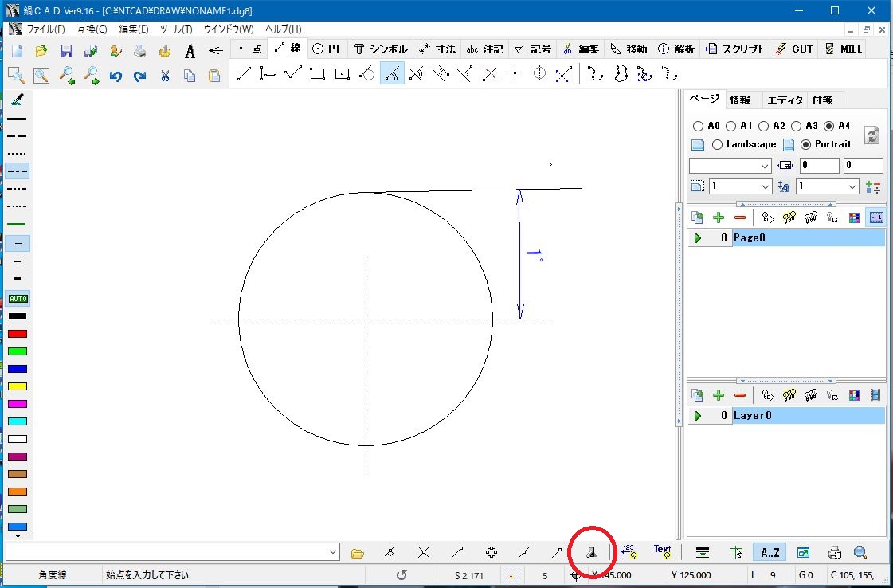
Task: Select the highlighted angle line tool
Action: [x=392, y=73]
